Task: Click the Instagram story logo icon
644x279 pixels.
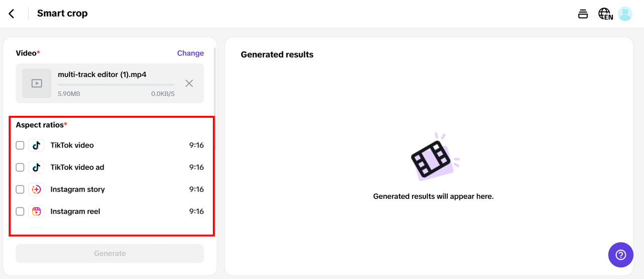Action: (x=36, y=189)
